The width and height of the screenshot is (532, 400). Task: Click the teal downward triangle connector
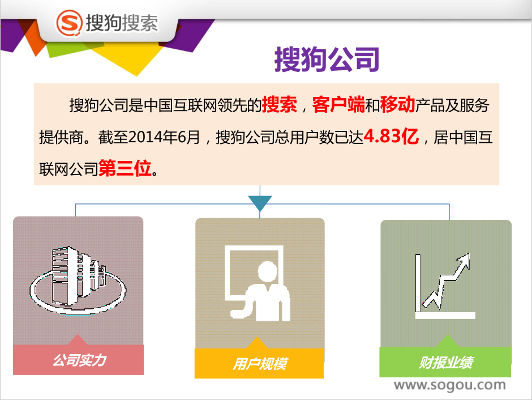[x=260, y=204]
